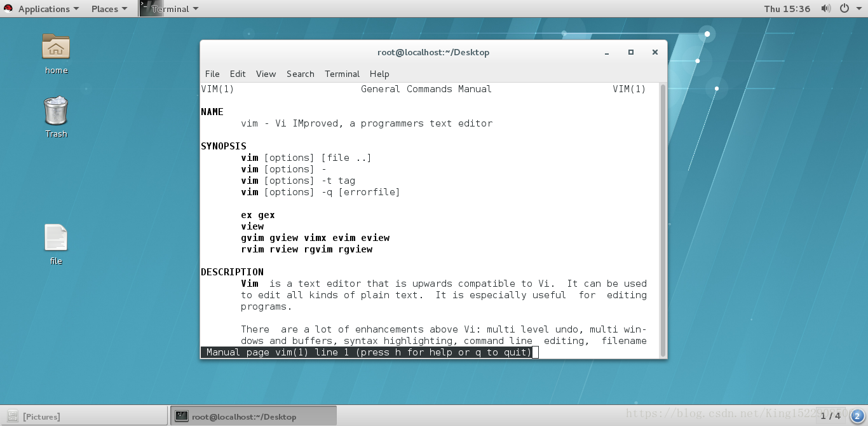Viewport: 868px width, 426px height.
Task: Open the Help menu in terminal
Action: pos(379,74)
